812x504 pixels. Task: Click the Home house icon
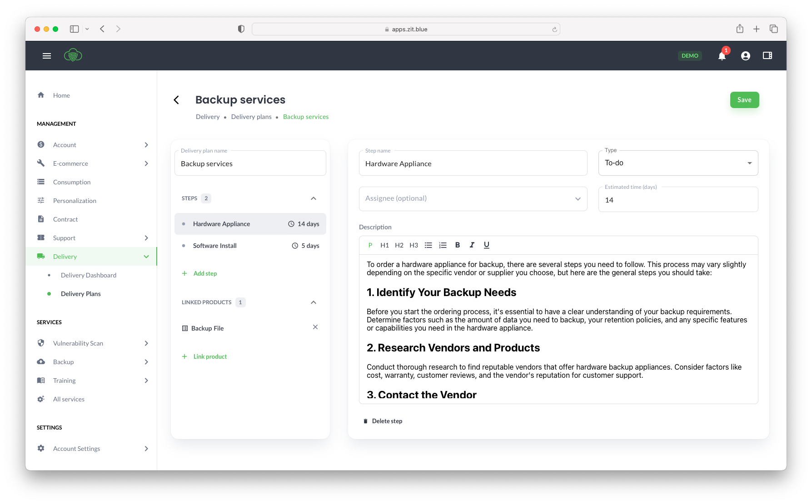[41, 95]
